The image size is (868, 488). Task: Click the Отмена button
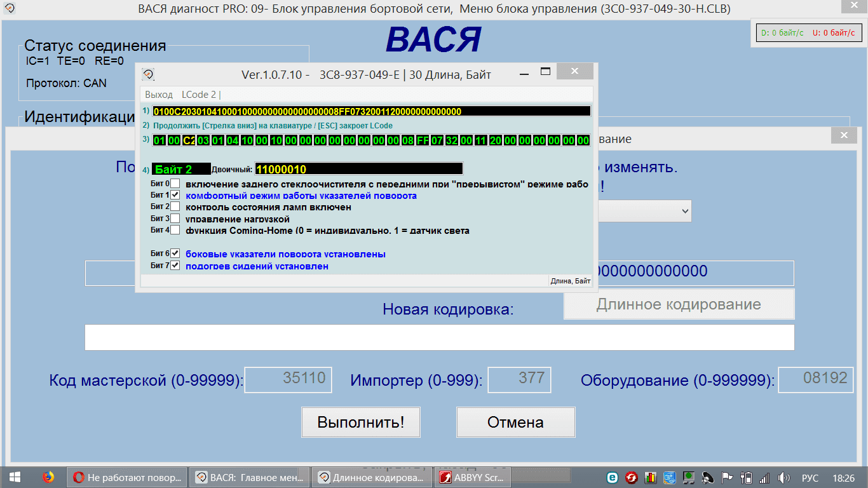515,422
